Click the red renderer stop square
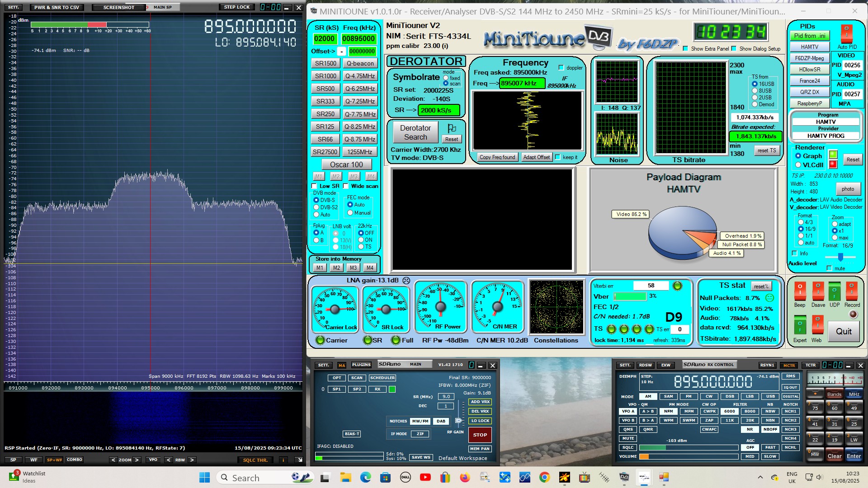Image resolution: width=868 pixels, height=488 pixels. click(x=833, y=164)
